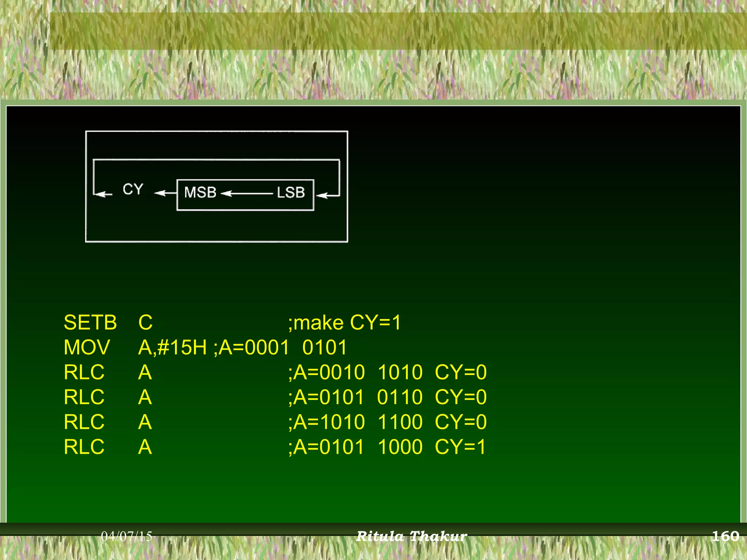
Task: Click the ';make CY=1' comment
Action: coord(345,323)
